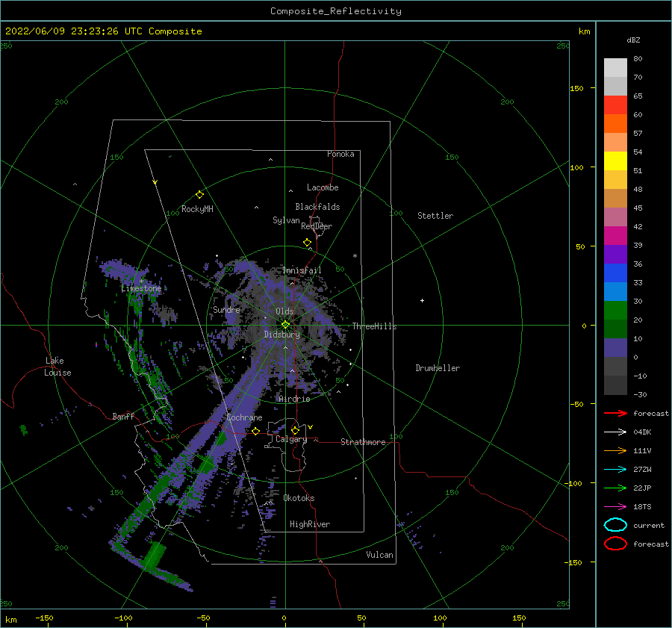Viewport: 672px width, 628px height.
Task: Click the yellow 'km' label at top right
Action: [x=584, y=31]
